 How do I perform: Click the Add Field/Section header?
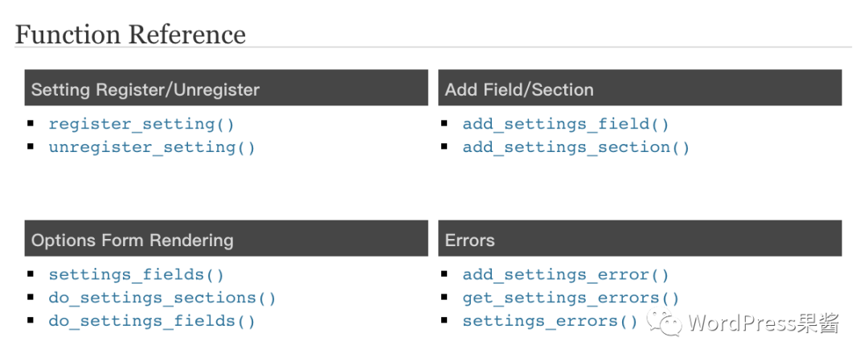(640, 88)
